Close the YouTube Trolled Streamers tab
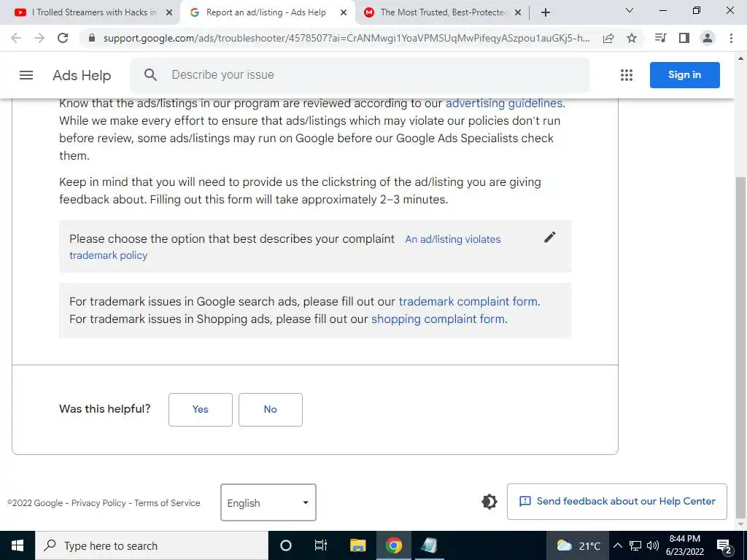Image resolution: width=747 pixels, height=560 pixels. 169,13
